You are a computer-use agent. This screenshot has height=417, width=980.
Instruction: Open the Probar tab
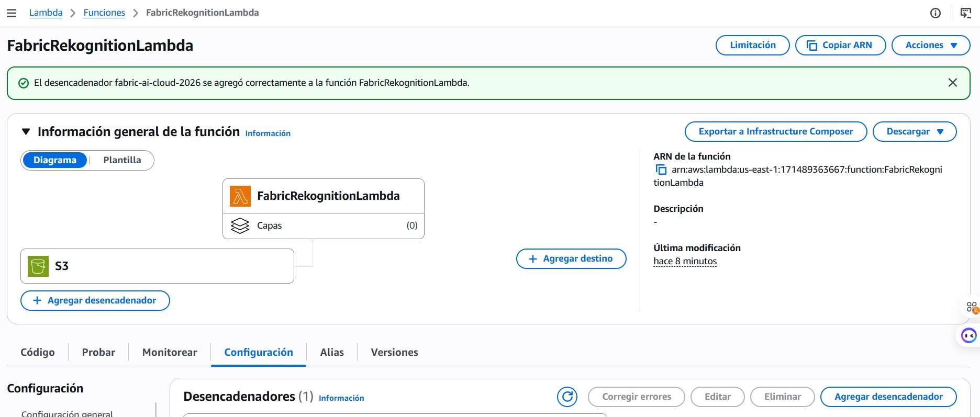tap(98, 352)
